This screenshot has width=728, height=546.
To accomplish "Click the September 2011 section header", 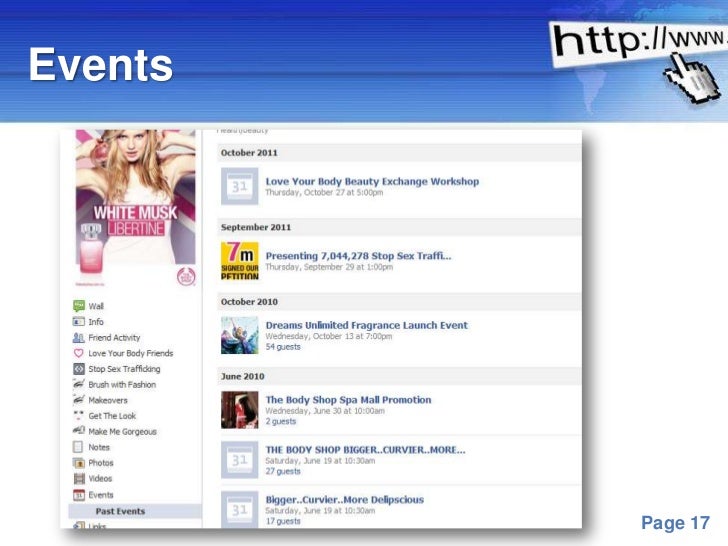I will click(x=399, y=227).
